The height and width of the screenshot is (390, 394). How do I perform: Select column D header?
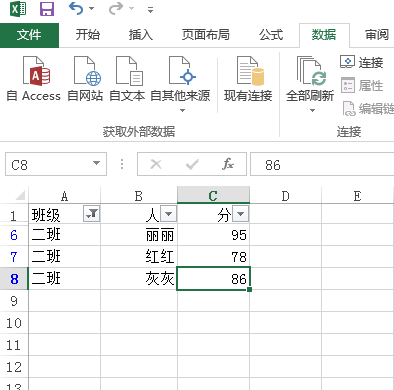[285, 196]
